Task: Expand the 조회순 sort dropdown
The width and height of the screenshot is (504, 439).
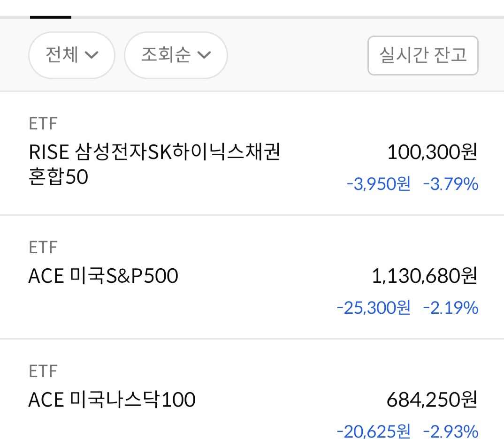Action: tap(176, 55)
